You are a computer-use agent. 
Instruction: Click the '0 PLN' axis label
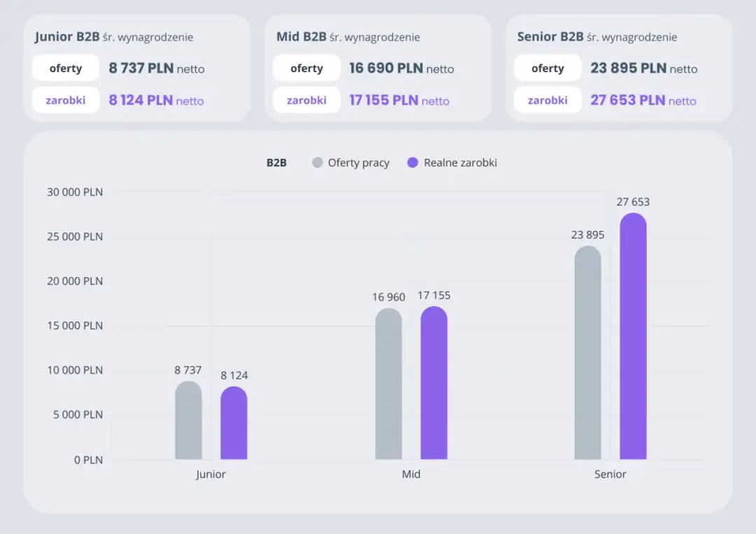pyautogui.click(x=88, y=460)
